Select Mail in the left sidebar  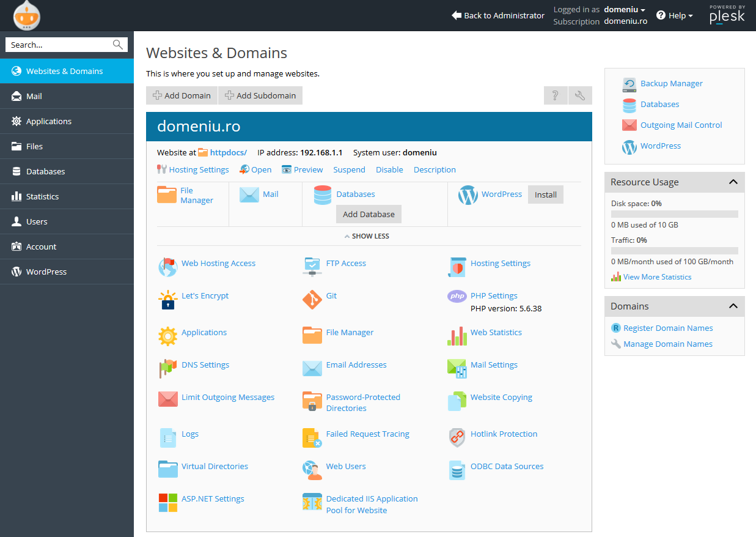tap(67, 96)
